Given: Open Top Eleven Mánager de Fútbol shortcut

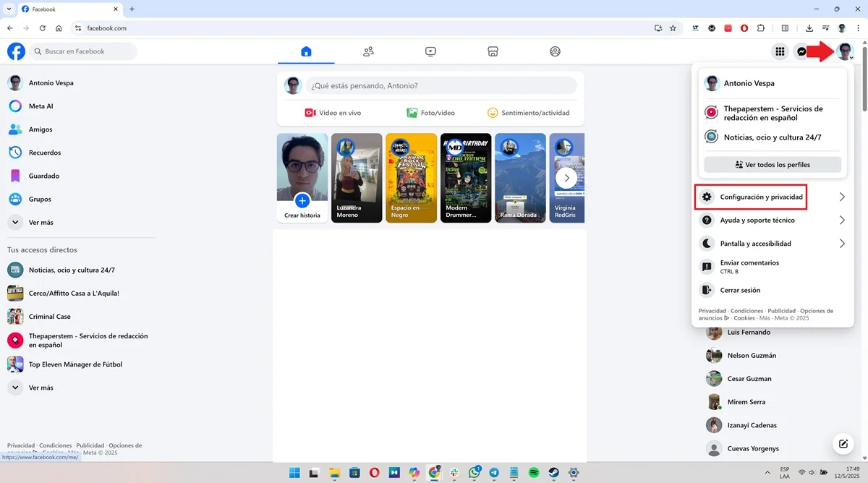Looking at the screenshot, I should (80, 364).
